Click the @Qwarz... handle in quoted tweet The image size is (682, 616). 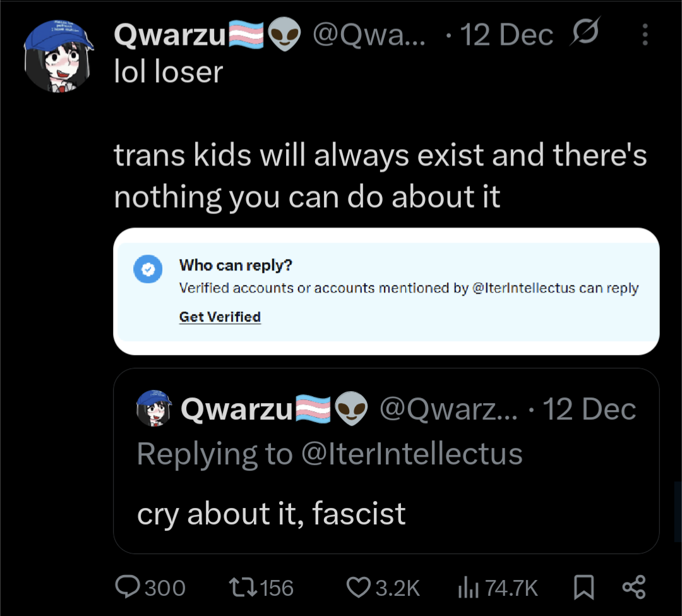[448, 409]
